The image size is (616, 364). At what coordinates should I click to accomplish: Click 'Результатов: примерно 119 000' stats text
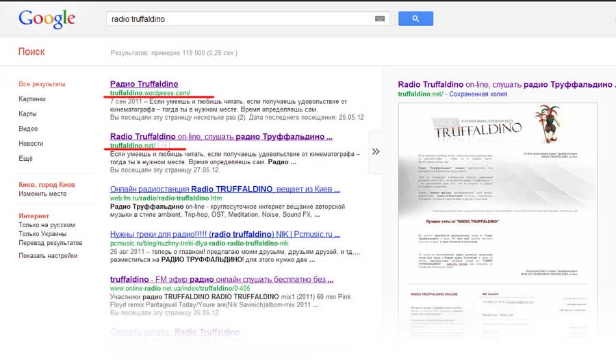point(174,53)
